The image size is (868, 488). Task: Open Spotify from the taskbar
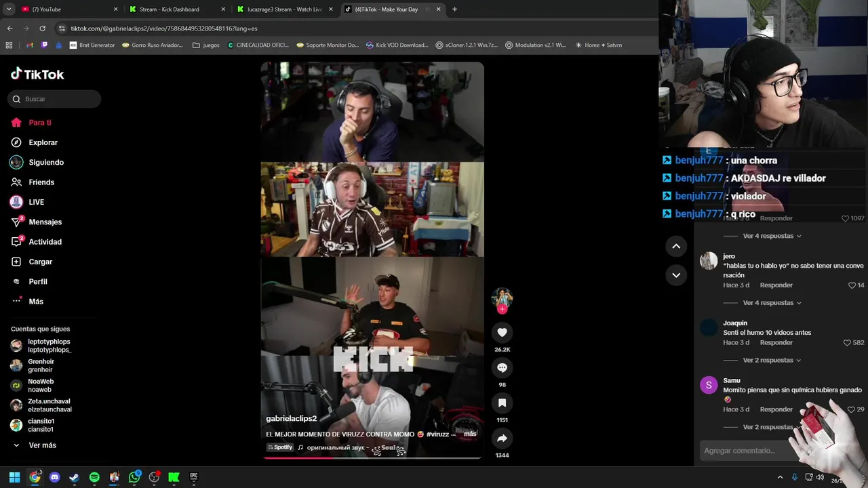(94, 477)
